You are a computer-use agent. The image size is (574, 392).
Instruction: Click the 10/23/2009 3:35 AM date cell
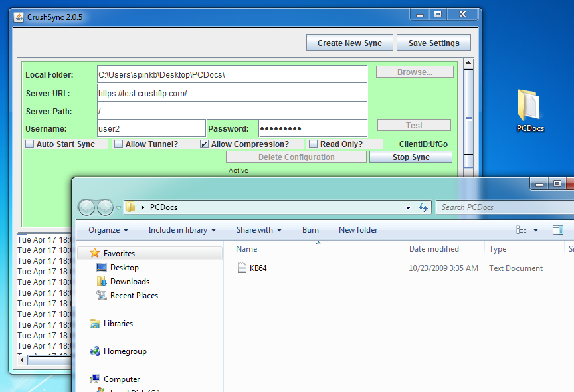(x=443, y=268)
